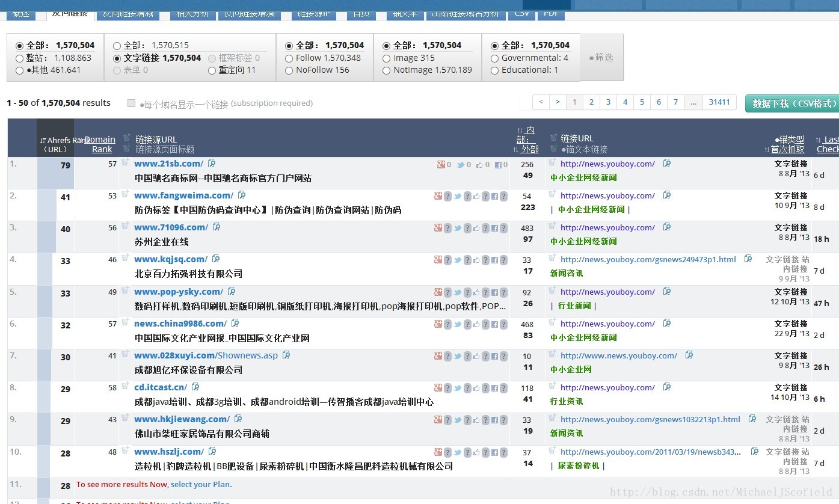839x504 pixels.
Task: Tick the 每个域名显示一个链接 checkbox
Action: [131, 103]
